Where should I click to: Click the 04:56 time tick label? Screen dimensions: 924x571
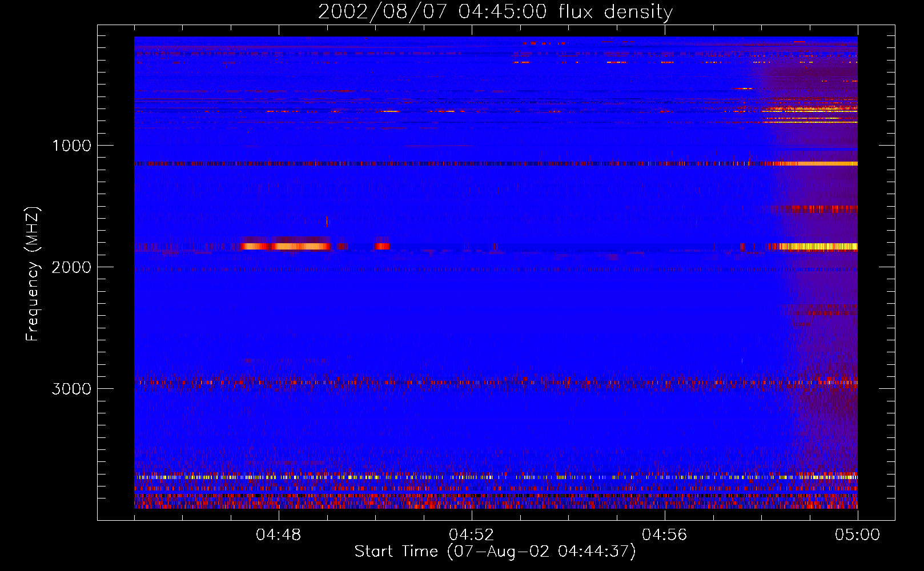point(665,535)
